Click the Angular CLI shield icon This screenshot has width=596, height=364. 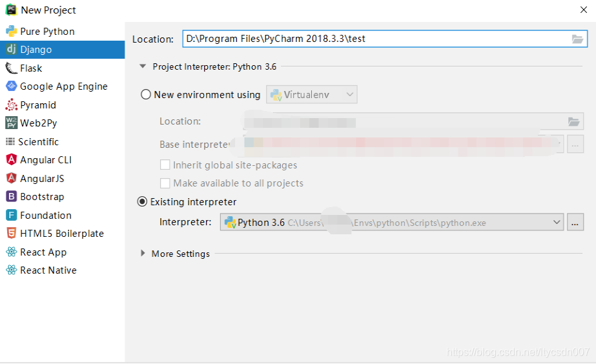pyautogui.click(x=12, y=159)
